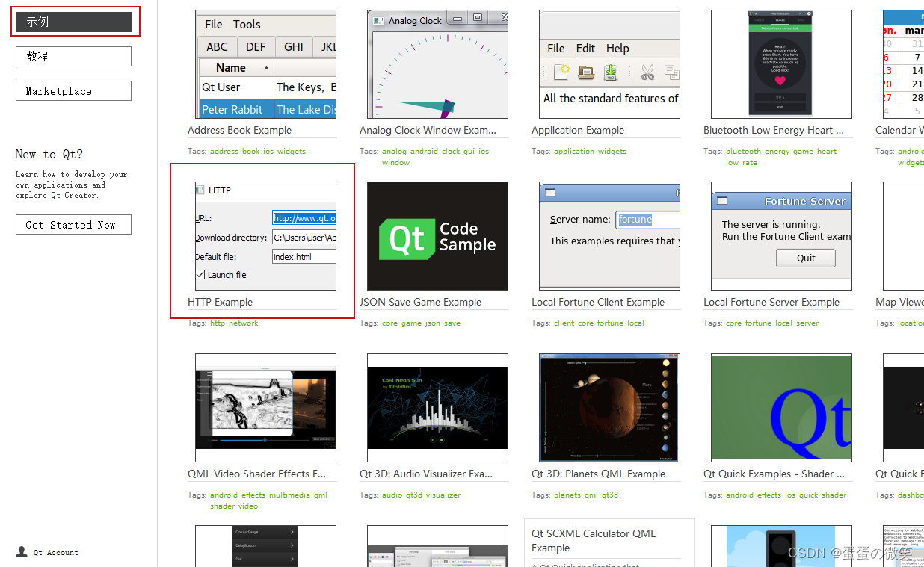Viewport: 924px width, 567px height.
Task: Open the File menu in Address Book Example
Action: click(x=212, y=25)
